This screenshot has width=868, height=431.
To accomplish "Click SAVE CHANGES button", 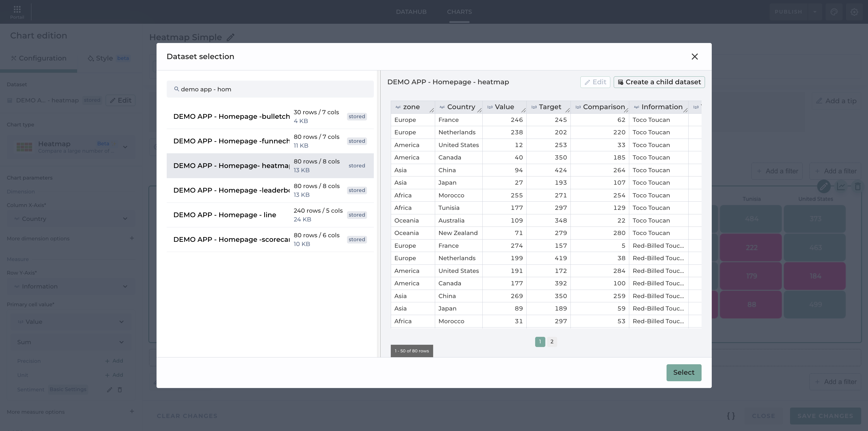I will 825,416.
